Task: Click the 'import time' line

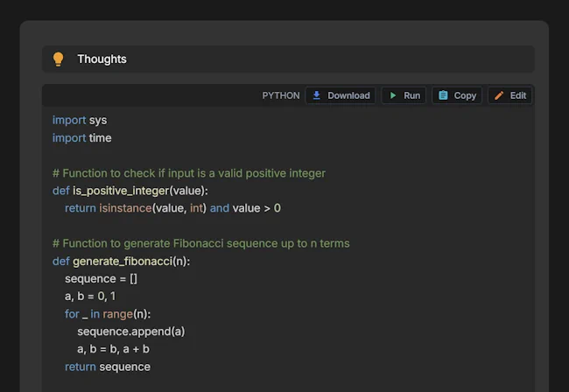Action: tap(82, 137)
